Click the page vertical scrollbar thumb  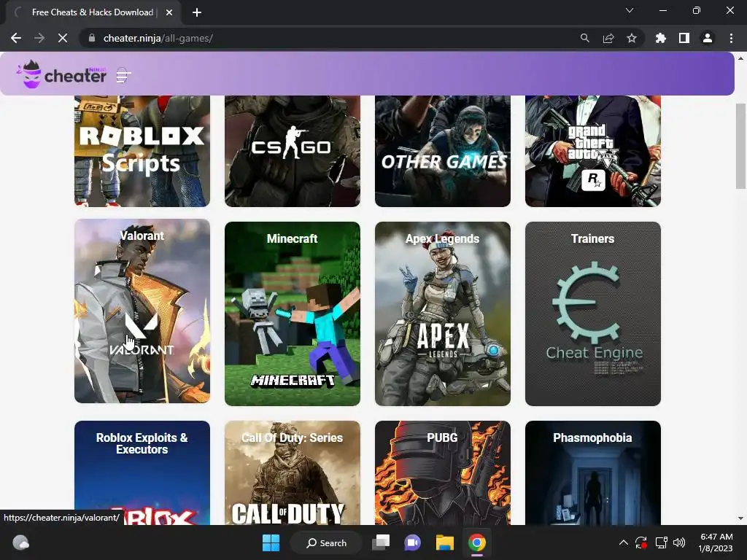click(740, 146)
